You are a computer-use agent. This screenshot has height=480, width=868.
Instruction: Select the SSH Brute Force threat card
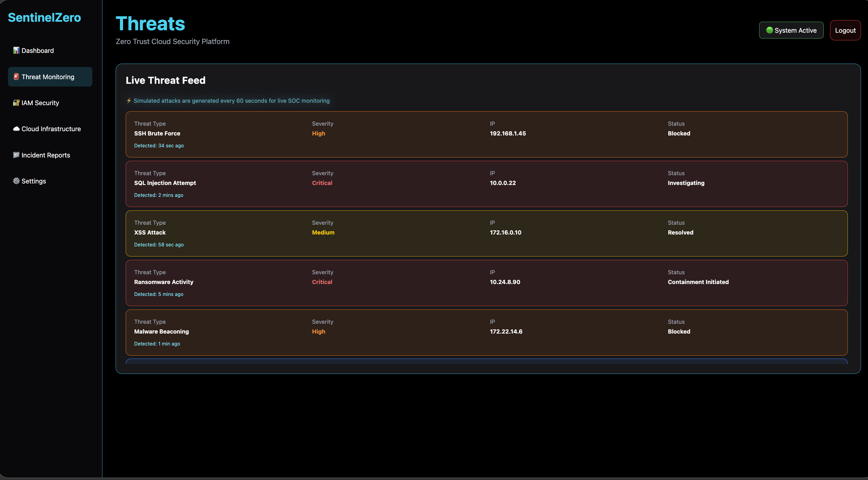[x=487, y=135]
